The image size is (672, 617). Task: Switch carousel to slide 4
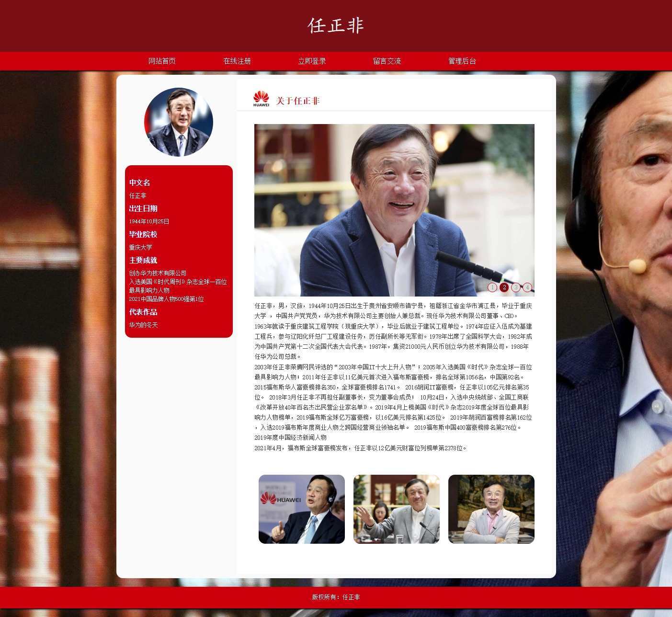pos(527,287)
